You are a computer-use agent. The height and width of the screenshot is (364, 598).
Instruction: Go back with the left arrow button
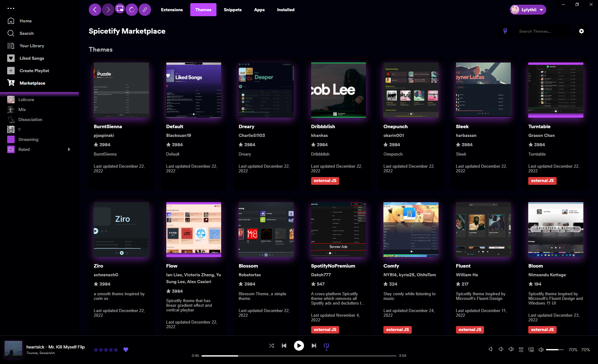[x=95, y=10]
